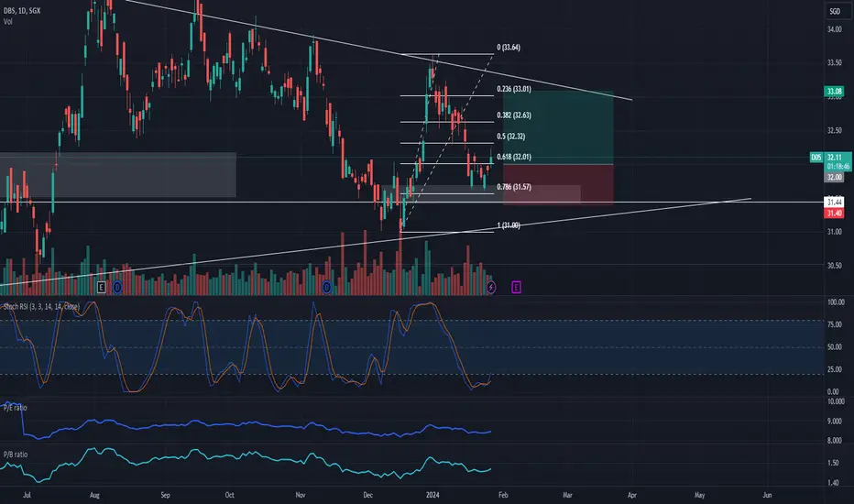Click 'Mar' on the time axis

click(567, 495)
